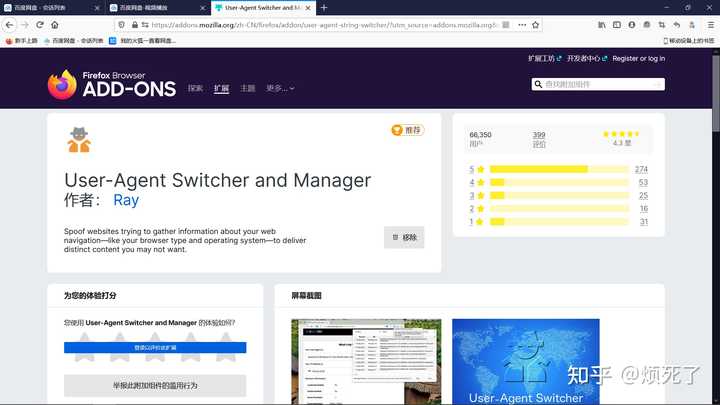Open the Explore nav item

point(195,88)
